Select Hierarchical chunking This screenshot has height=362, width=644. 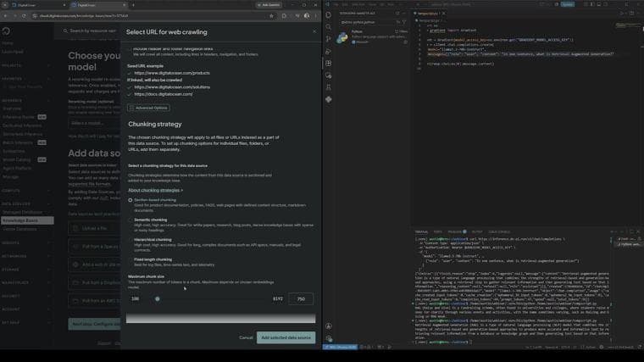130,240
